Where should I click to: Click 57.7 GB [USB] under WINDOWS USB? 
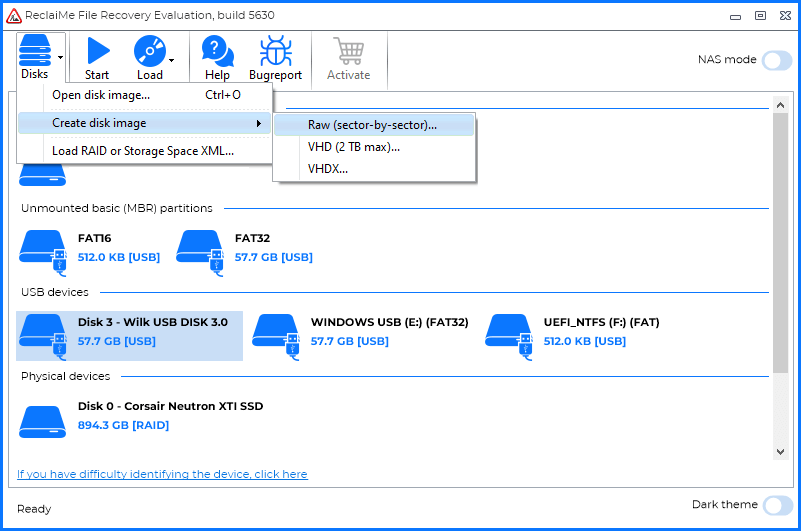(350, 341)
